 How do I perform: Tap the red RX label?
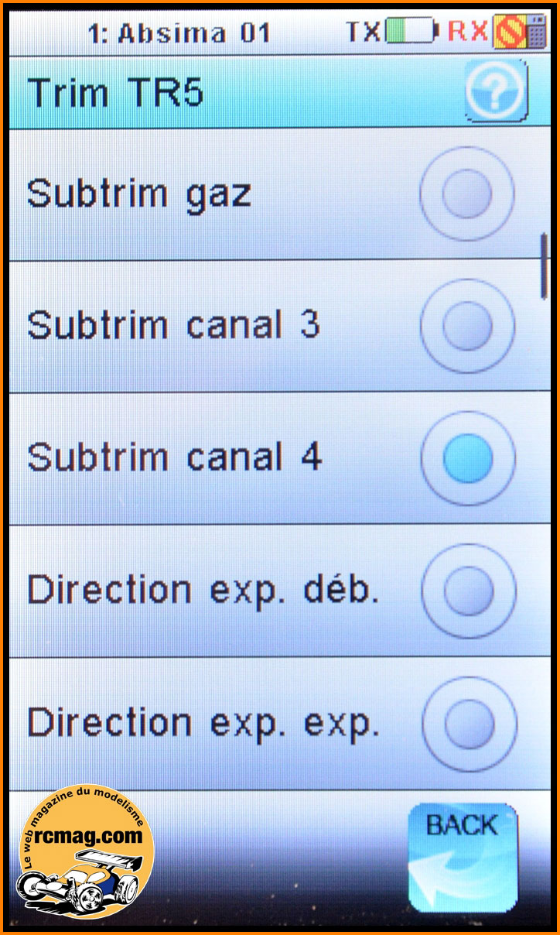pyautogui.click(x=469, y=32)
